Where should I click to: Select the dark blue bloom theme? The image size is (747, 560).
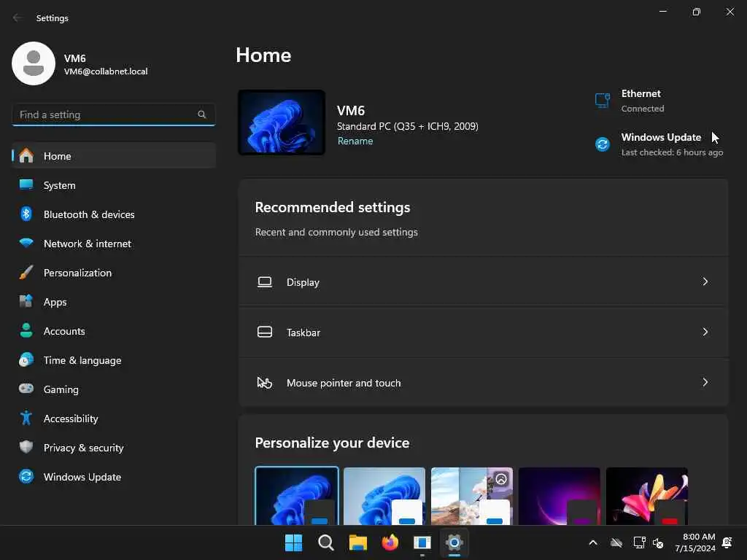pyautogui.click(x=297, y=496)
